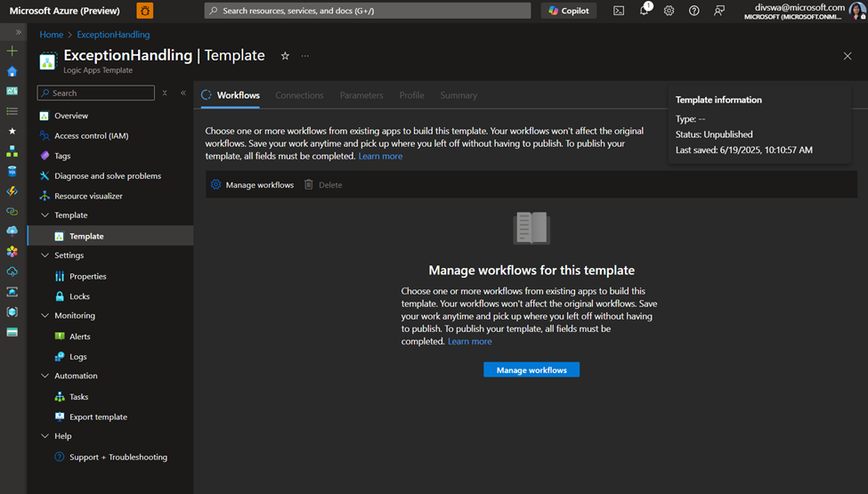Close the Template blade with X
The width and height of the screenshot is (868, 494).
[x=848, y=56]
